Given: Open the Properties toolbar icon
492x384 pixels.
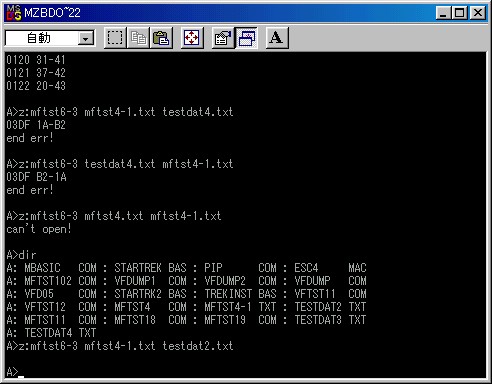Looking at the screenshot, I should pos(223,38).
